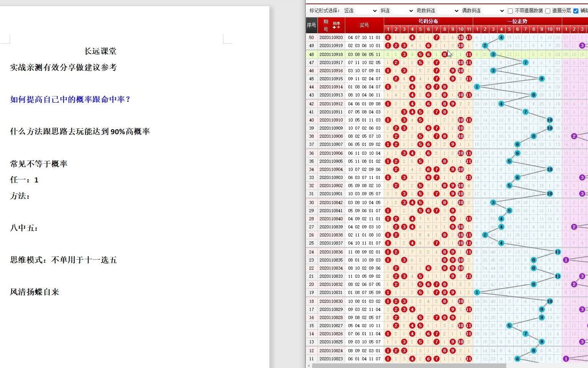Click red ball 2 in row 2020110917
Image resolution: width=588 pixels, height=368 pixels.
click(396, 62)
